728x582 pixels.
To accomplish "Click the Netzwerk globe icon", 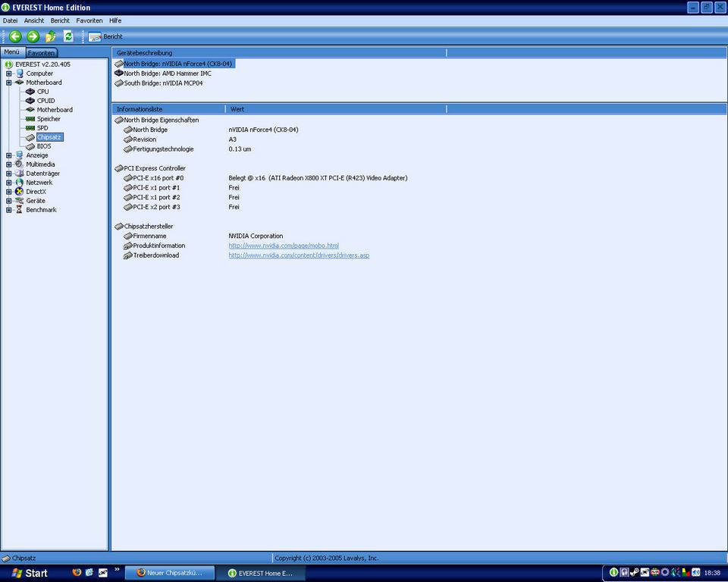I will point(20,183).
